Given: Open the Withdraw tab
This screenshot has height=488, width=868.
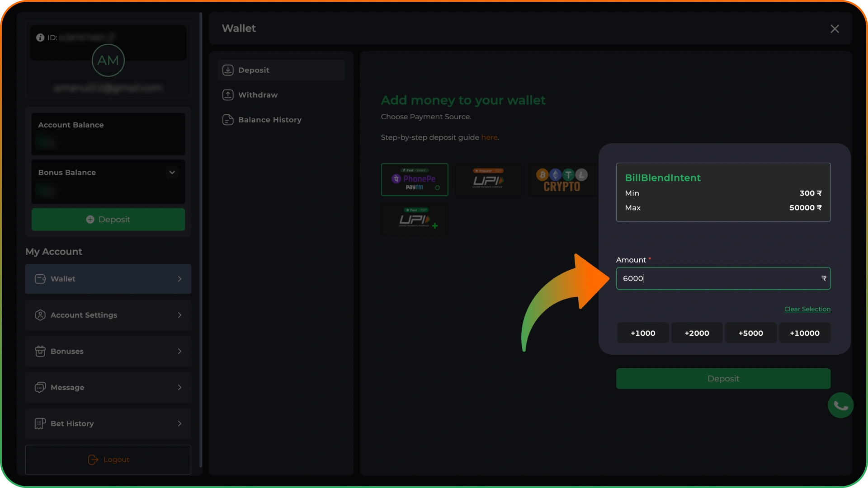Looking at the screenshot, I should (281, 95).
